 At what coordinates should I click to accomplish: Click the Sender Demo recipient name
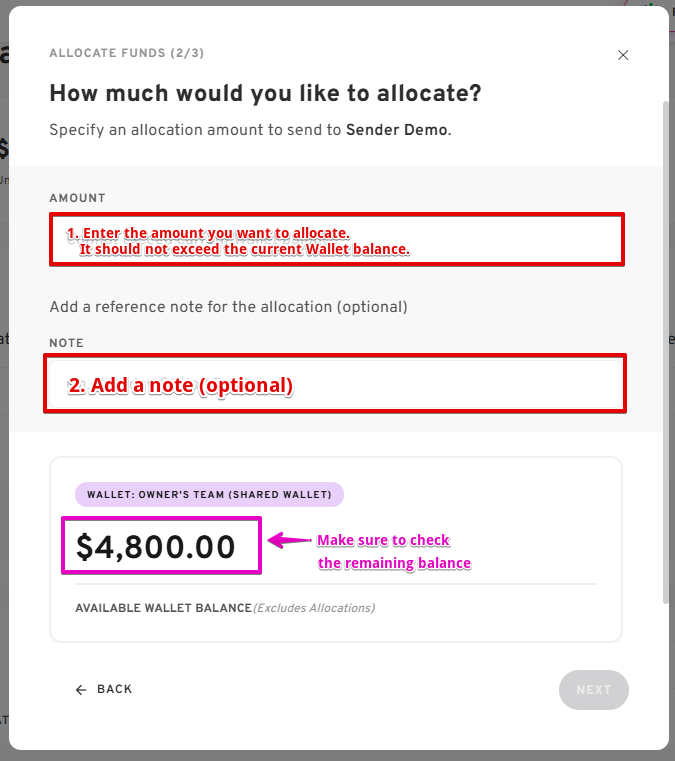coord(397,130)
